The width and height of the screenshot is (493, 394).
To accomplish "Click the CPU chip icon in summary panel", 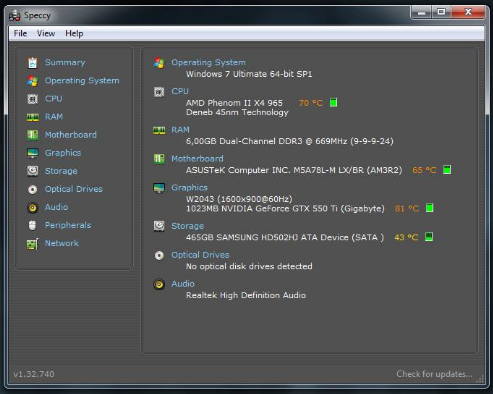I will 159,92.
